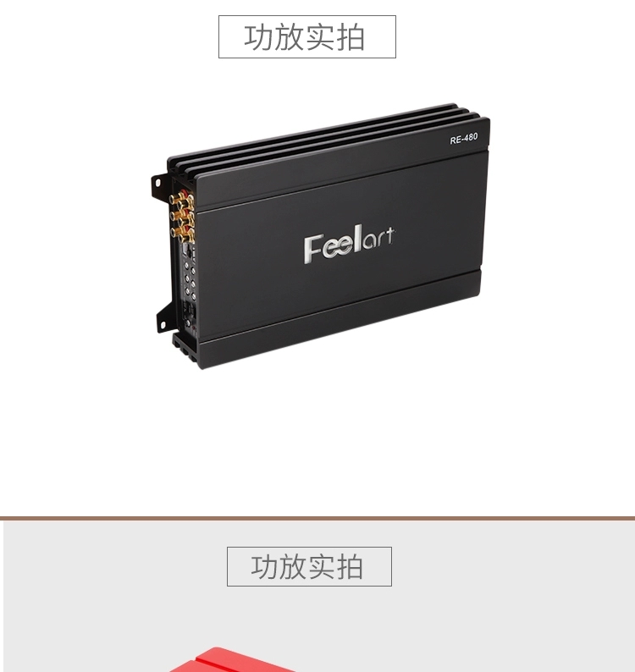Click the brown horizontal divider line
This screenshot has width=635, height=672.
click(x=317, y=518)
